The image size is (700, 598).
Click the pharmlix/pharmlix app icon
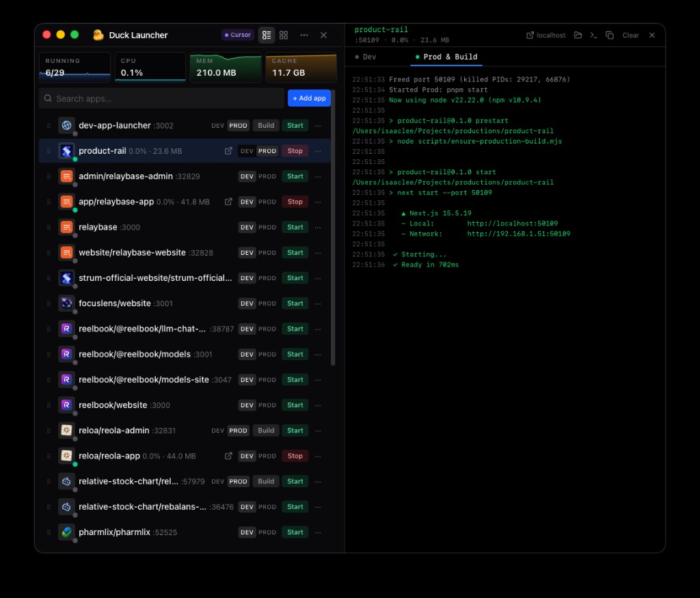(x=66, y=532)
